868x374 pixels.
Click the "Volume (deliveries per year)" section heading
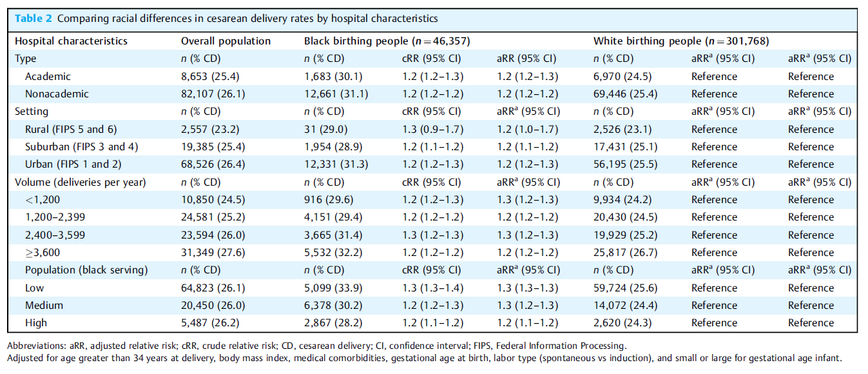coord(81,182)
